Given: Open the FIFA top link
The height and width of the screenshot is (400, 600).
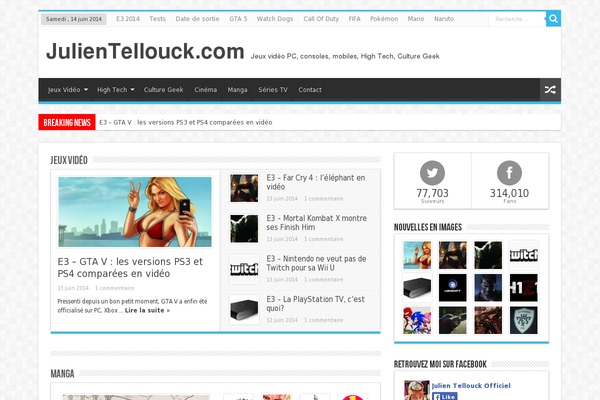Looking at the screenshot, I should tap(354, 19).
